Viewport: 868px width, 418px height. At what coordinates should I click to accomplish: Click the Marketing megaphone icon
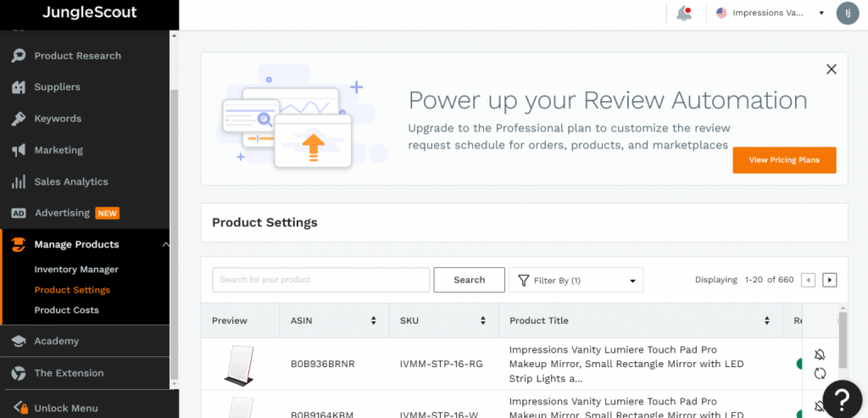[x=19, y=150]
